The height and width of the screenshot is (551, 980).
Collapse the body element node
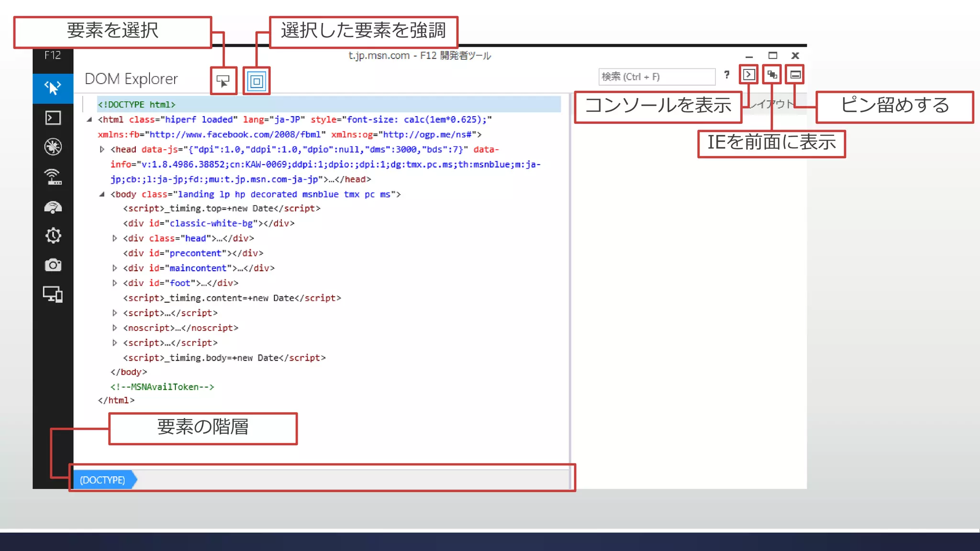[x=102, y=194]
